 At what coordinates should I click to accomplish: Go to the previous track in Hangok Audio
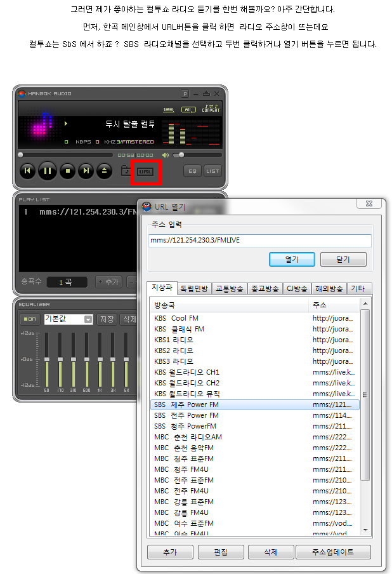[x=27, y=171]
